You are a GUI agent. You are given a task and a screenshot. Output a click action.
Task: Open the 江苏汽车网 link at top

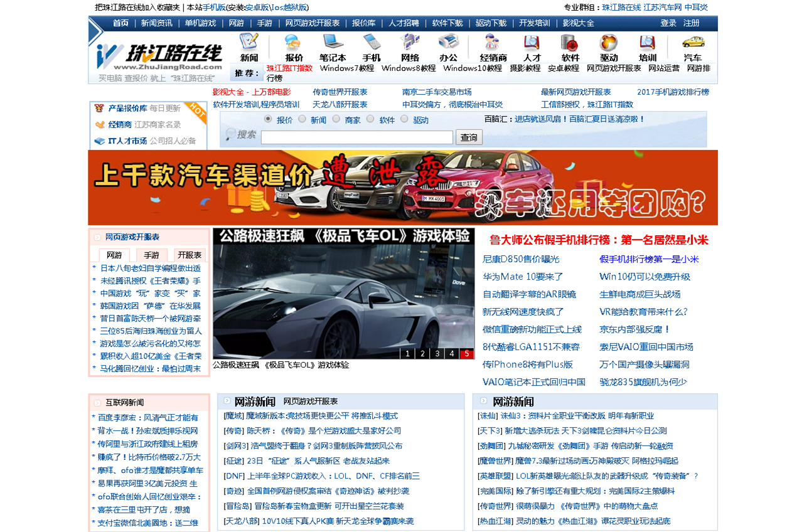663,8
